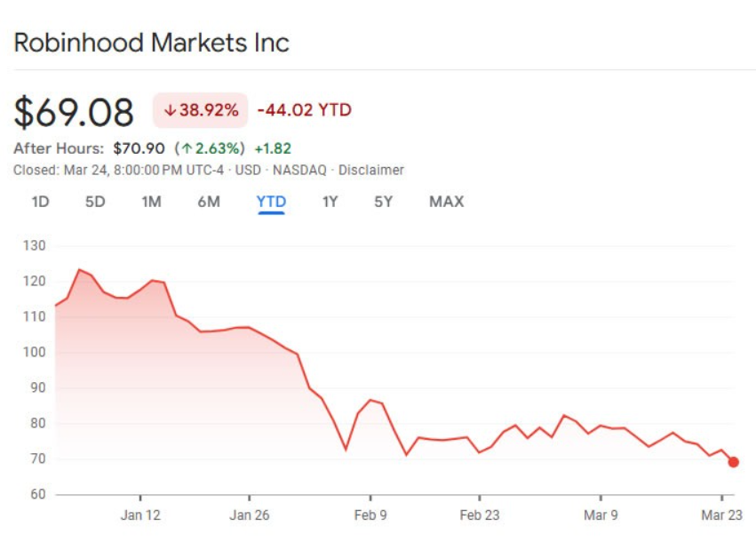Show MAX time range chart
This screenshot has height=543, width=756.
click(446, 202)
